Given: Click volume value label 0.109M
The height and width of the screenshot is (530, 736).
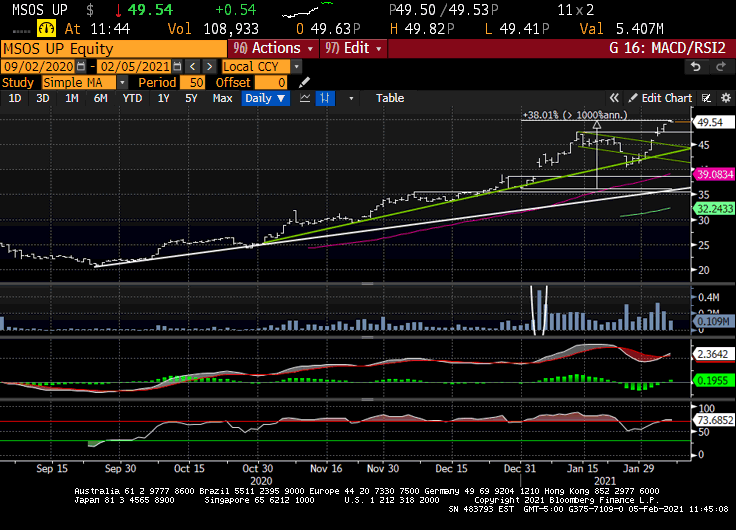Looking at the screenshot, I should point(713,322).
